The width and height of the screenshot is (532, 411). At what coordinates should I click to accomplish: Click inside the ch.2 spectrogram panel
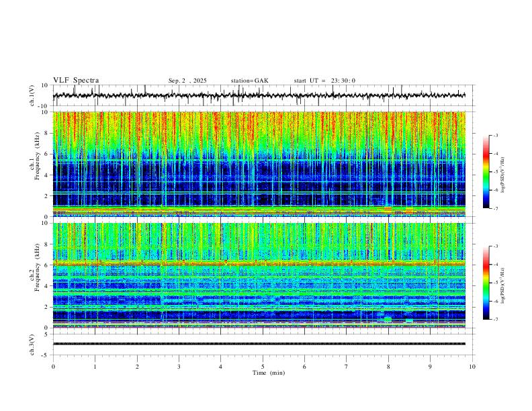[259, 275]
